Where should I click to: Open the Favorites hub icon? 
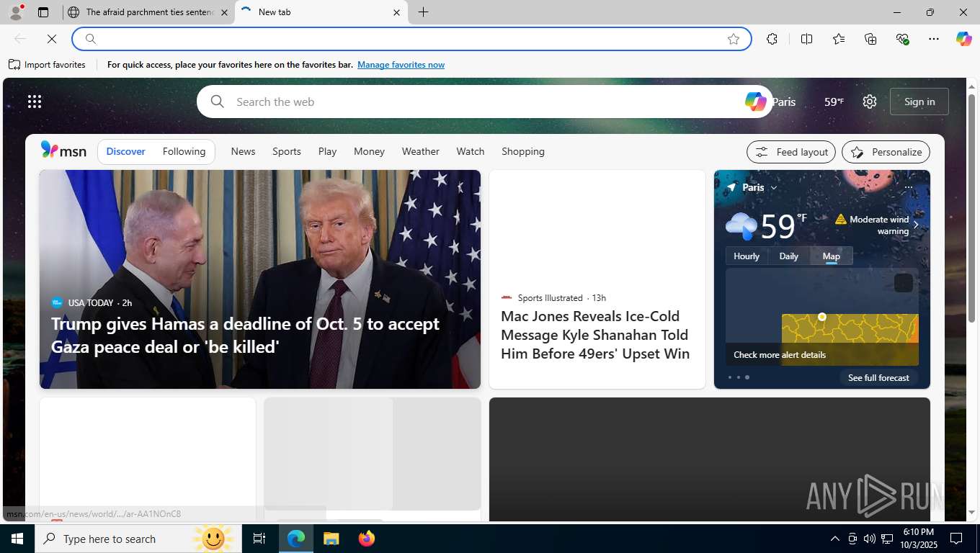[x=839, y=39]
